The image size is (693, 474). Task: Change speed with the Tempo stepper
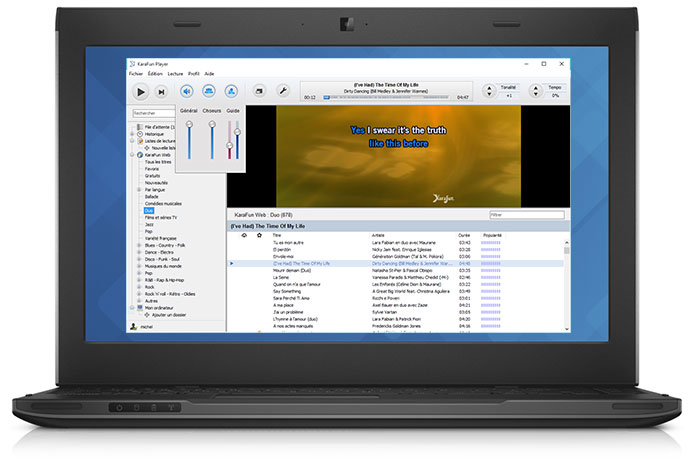(x=536, y=91)
